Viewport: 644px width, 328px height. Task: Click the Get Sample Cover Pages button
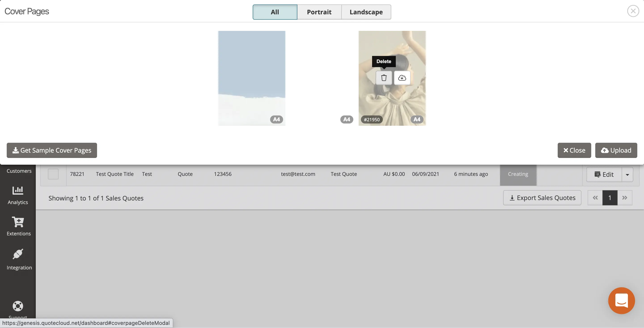pos(52,150)
